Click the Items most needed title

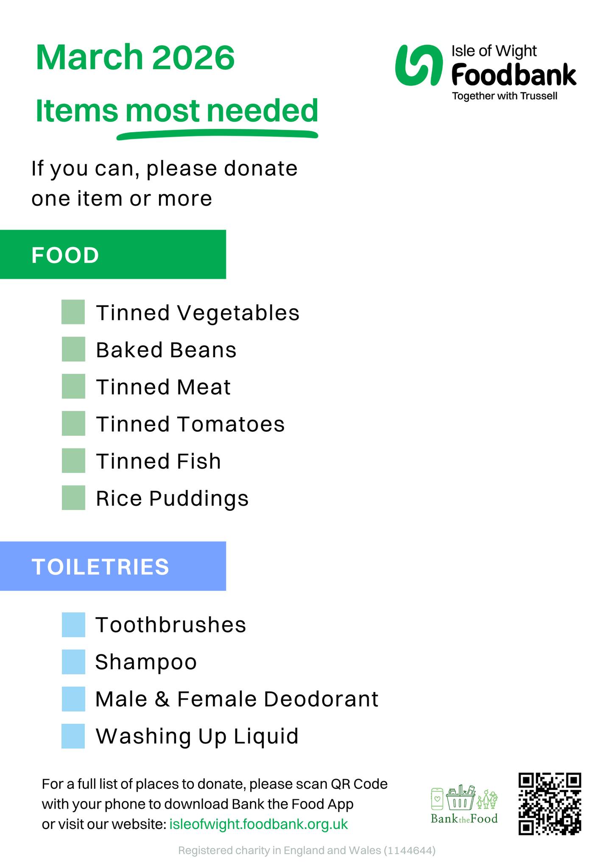(x=176, y=111)
